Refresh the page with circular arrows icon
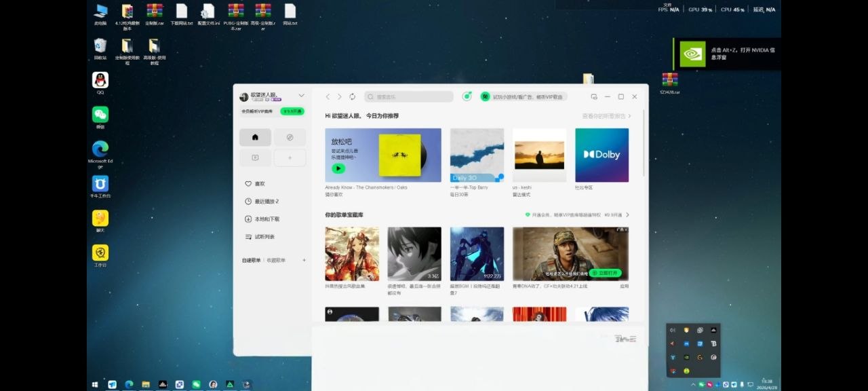This screenshot has width=868, height=391. [x=352, y=97]
